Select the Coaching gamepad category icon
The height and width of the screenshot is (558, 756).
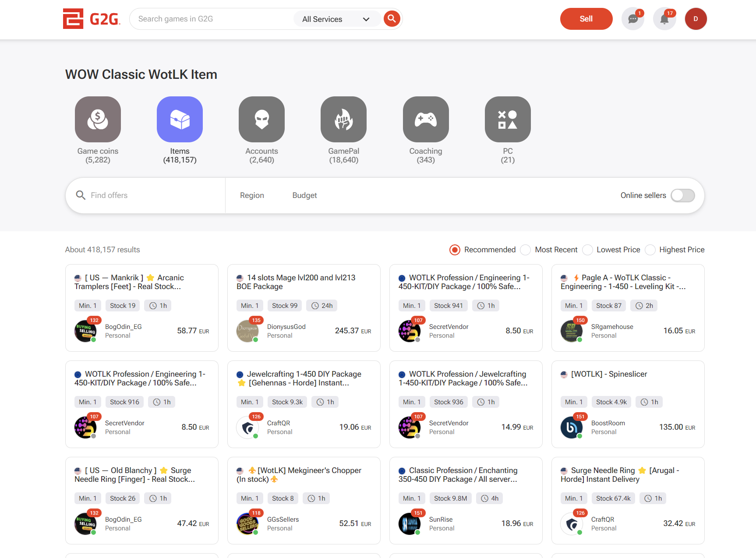(426, 119)
